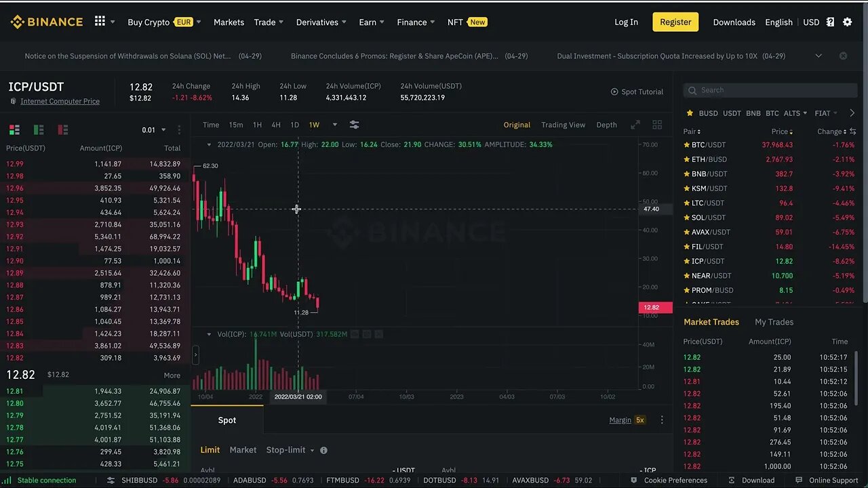Select the BUSD market tab
This screenshot has height=488, width=868.
click(x=708, y=113)
